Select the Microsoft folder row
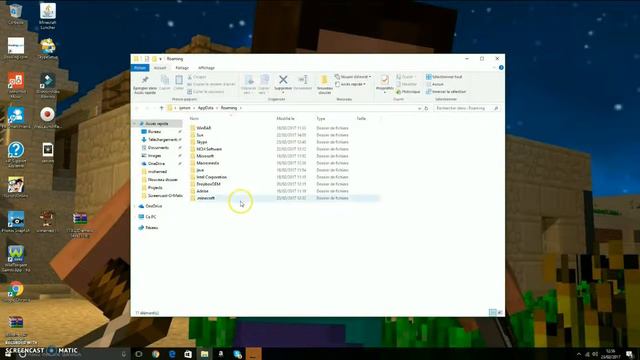This screenshot has height=360, width=640. pos(284,156)
